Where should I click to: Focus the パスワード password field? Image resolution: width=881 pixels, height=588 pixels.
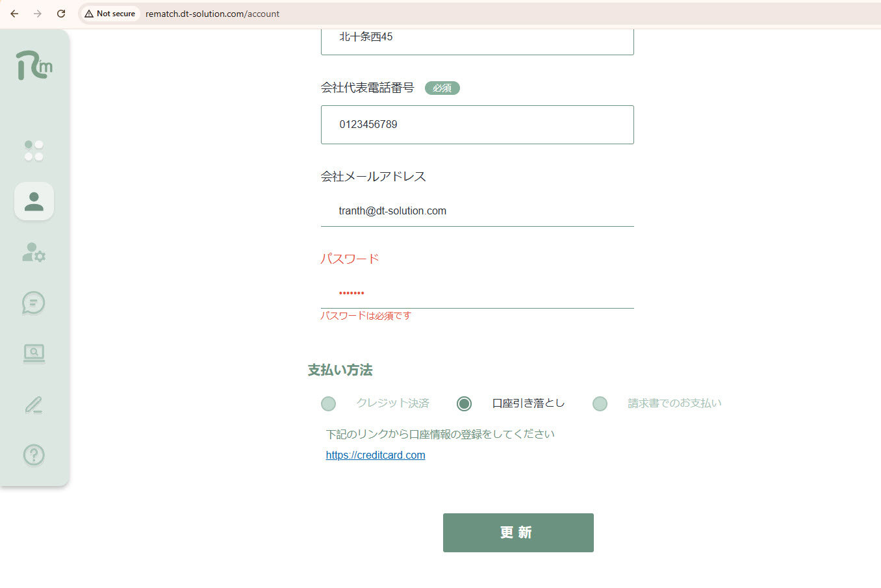pos(477,293)
